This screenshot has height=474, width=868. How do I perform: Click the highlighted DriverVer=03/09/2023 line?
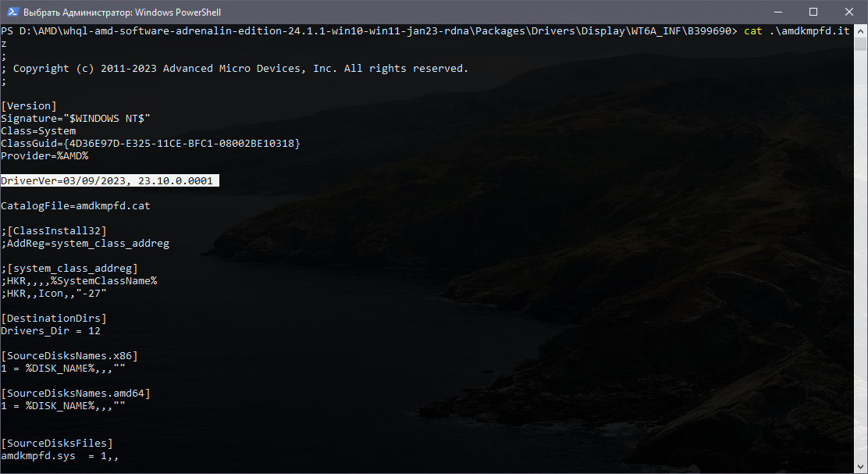pyautogui.click(x=109, y=180)
